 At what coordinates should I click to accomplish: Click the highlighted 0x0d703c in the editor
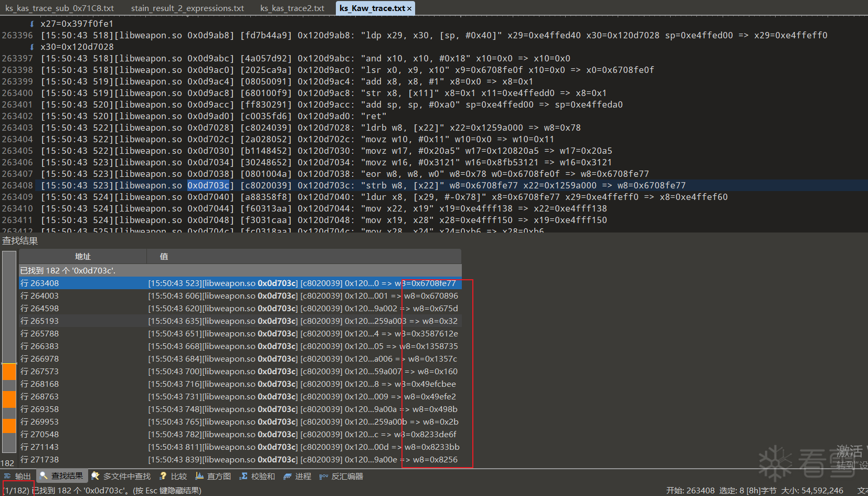pos(208,185)
